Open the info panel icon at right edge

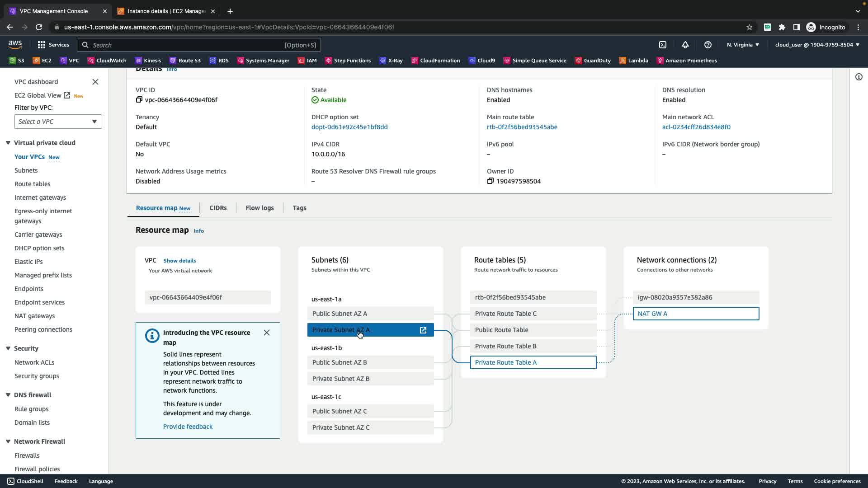[x=859, y=77]
